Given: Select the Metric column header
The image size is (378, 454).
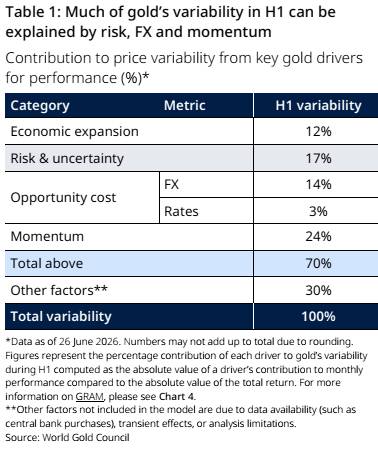Looking at the screenshot, I should point(184,105).
